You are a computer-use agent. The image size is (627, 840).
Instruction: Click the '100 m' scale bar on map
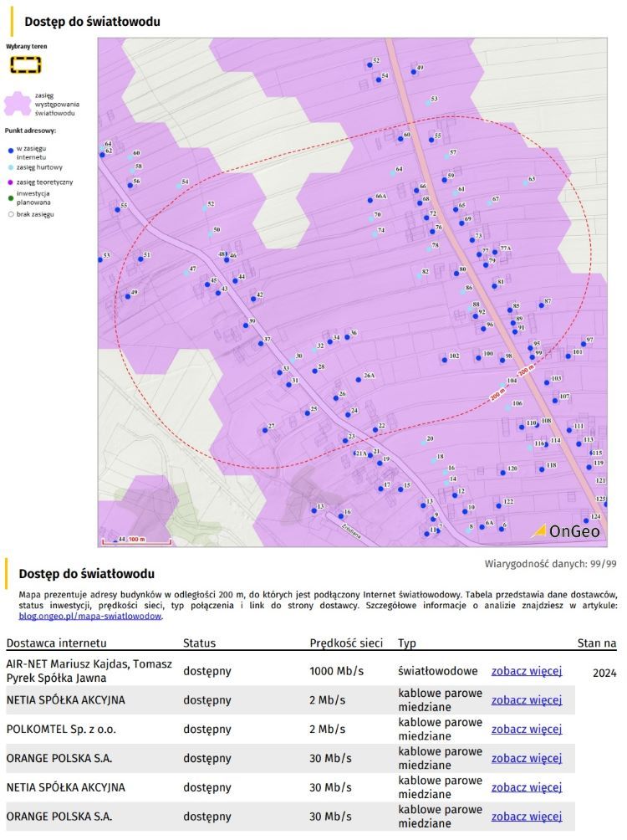click(136, 540)
